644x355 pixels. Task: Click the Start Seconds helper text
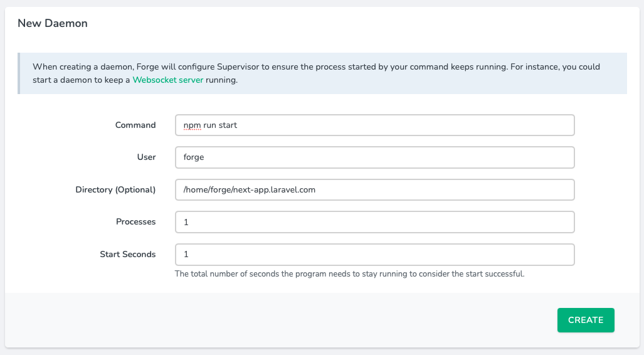coord(349,274)
